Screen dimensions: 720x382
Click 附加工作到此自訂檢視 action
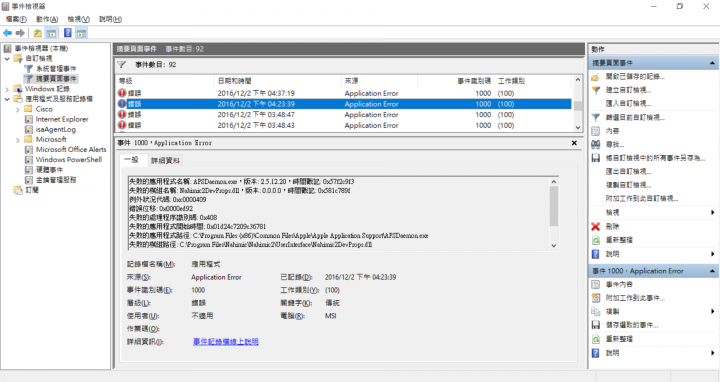point(641,199)
